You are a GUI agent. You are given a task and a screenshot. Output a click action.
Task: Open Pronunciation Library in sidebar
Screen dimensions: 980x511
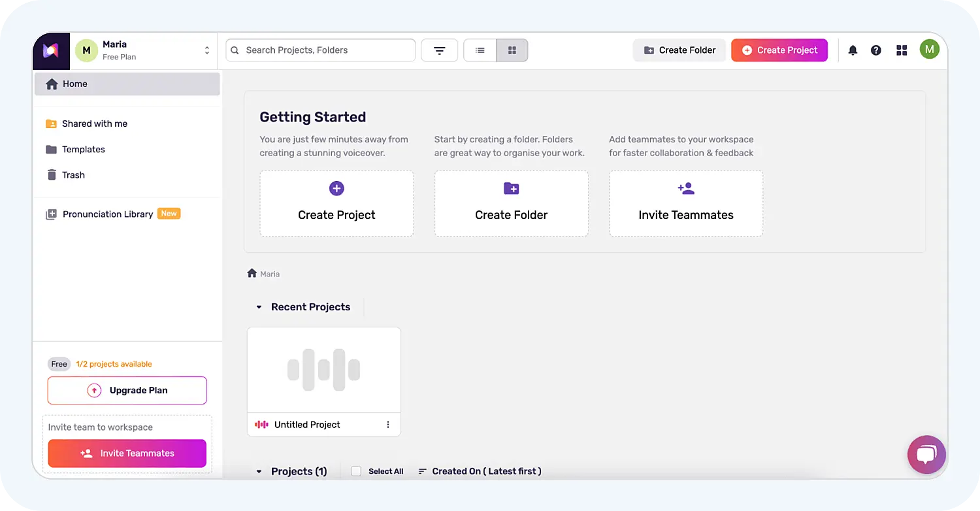pos(107,214)
